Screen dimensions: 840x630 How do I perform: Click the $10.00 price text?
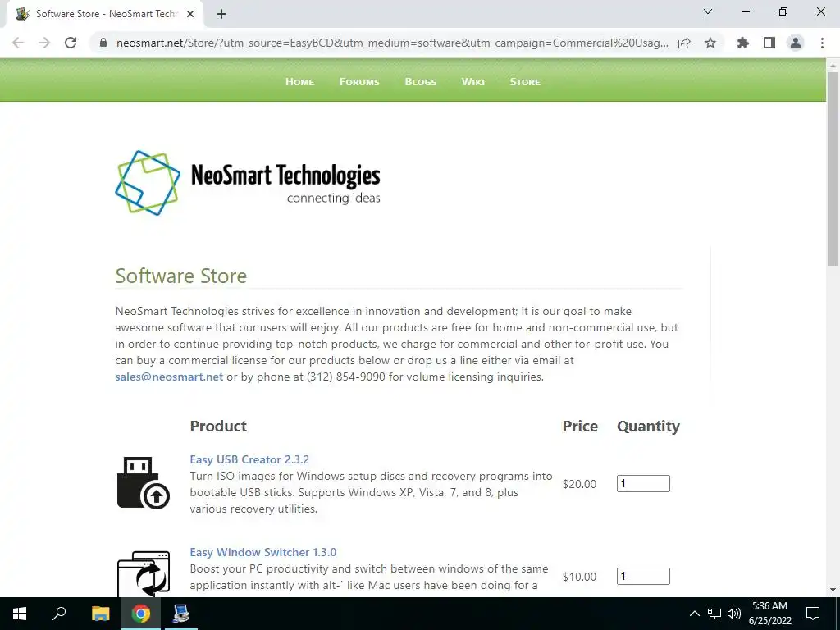(x=579, y=577)
